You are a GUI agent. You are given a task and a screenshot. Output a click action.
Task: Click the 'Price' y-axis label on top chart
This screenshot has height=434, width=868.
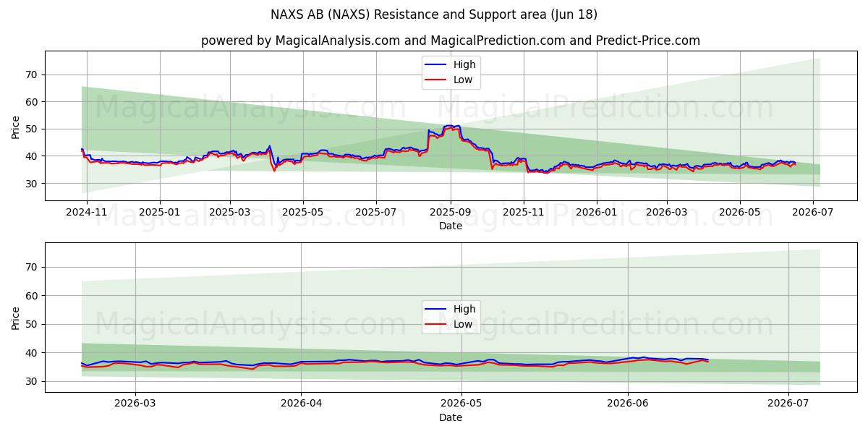tap(16, 126)
